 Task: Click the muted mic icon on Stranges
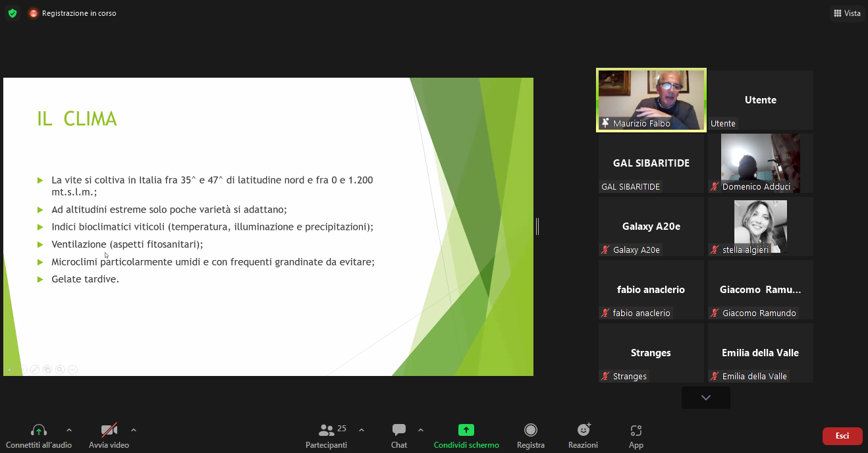tap(605, 377)
